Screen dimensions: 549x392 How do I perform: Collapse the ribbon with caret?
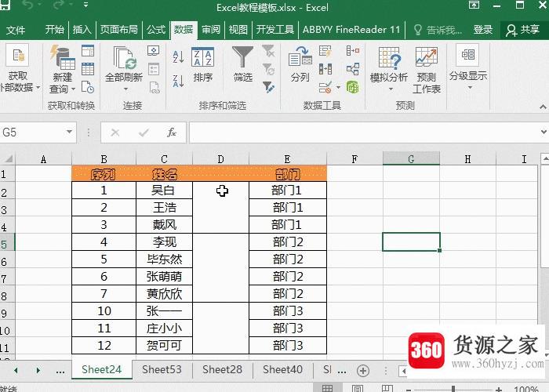(543, 107)
